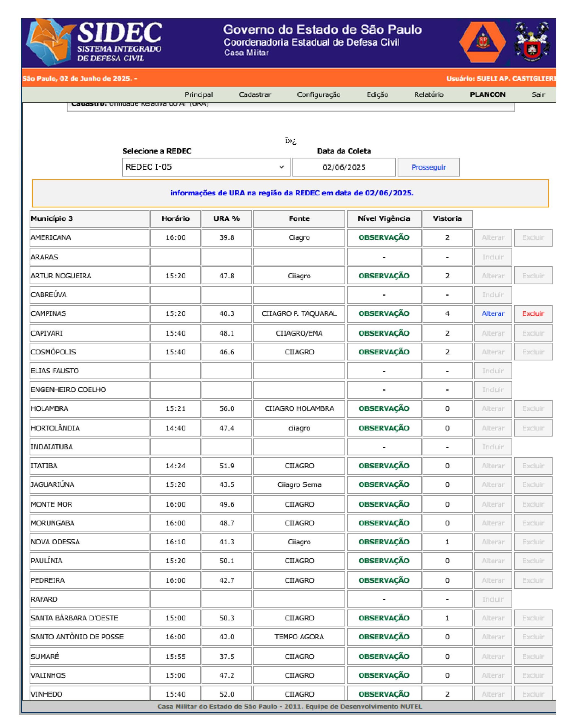Image resolution: width=566 pixels, height=728 pixels.
Task: Expand the REDEC I-05 dropdown
Action: (x=206, y=167)
